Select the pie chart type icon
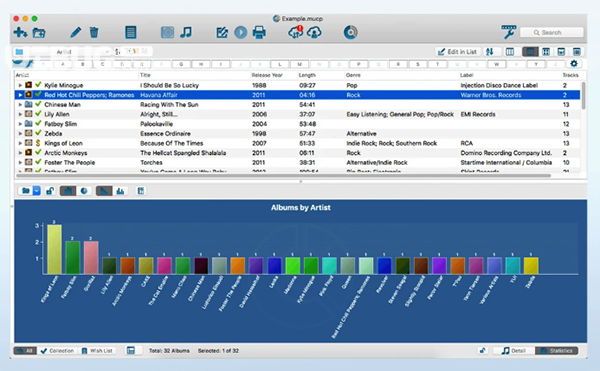600x371 pixels. click(84, 190)
